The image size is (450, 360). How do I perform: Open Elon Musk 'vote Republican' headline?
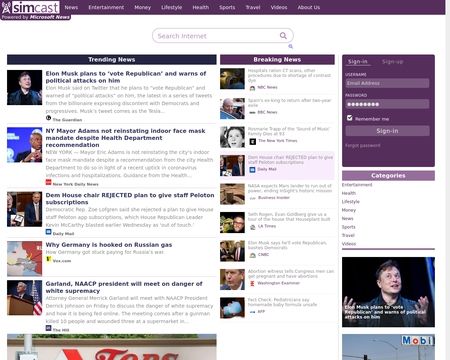pyautogui.click(x=126, y=77)
